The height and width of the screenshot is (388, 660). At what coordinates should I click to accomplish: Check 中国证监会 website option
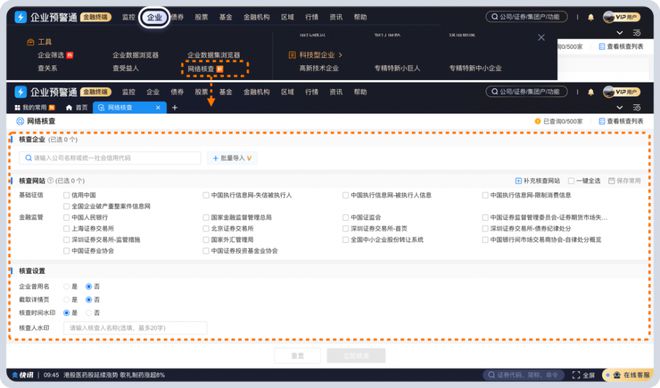click(346, 218)
